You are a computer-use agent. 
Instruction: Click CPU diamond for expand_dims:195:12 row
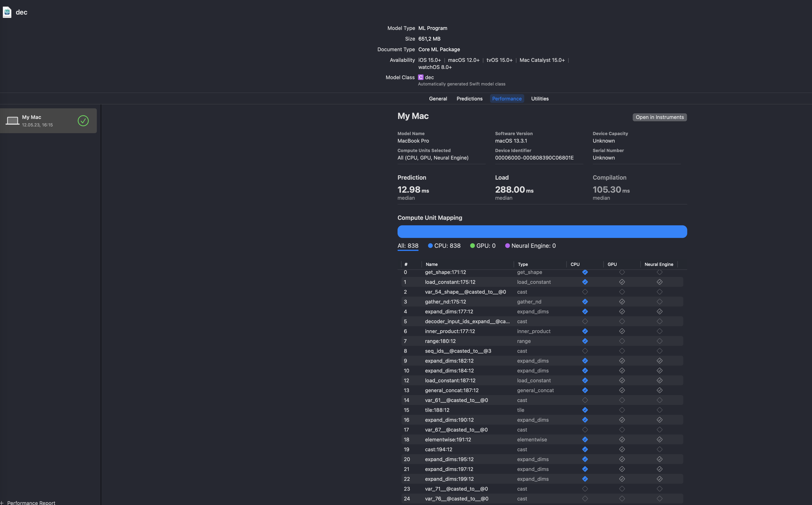pyautogui.click(x=585, y=459)
